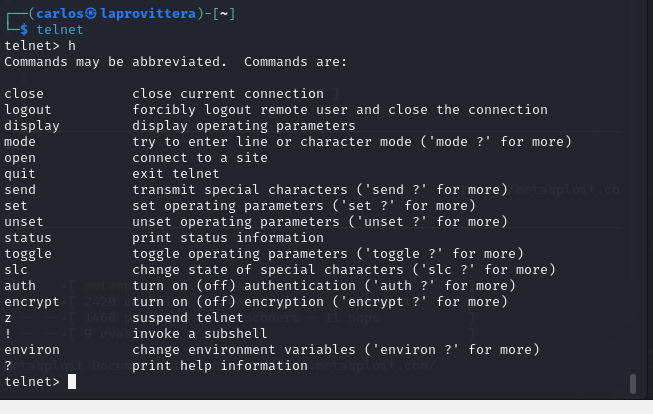Click the username 'carlos' in the prompt
This screenshot has height=414, width=653.
[60, 14]
